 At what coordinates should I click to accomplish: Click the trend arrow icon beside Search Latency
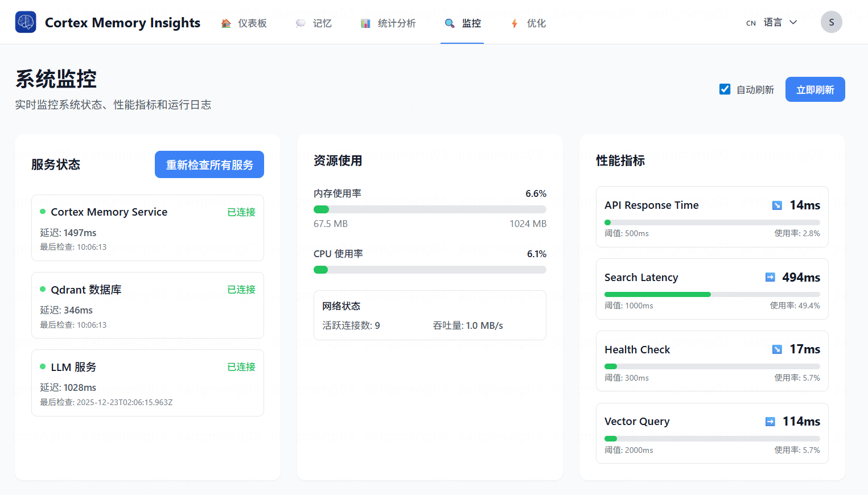770,277
